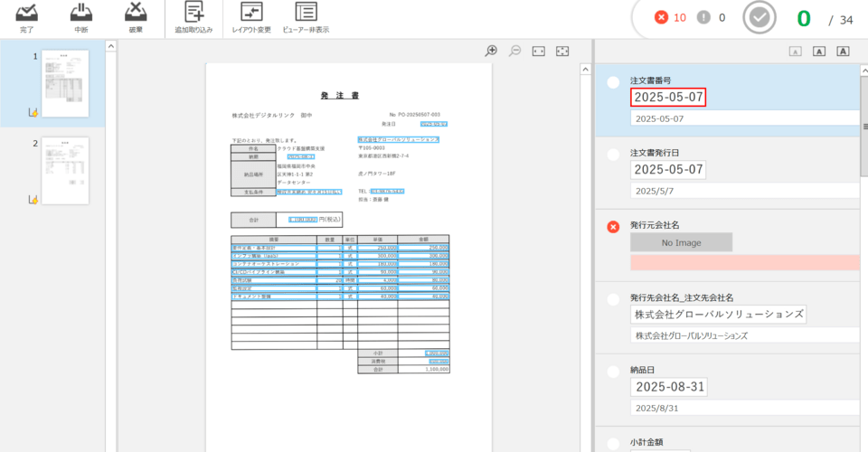Screen dimensions: 868x452
Task: Click the 発行先会社名 image snippet
Action: pyautogui.click(x=719, y=315)
